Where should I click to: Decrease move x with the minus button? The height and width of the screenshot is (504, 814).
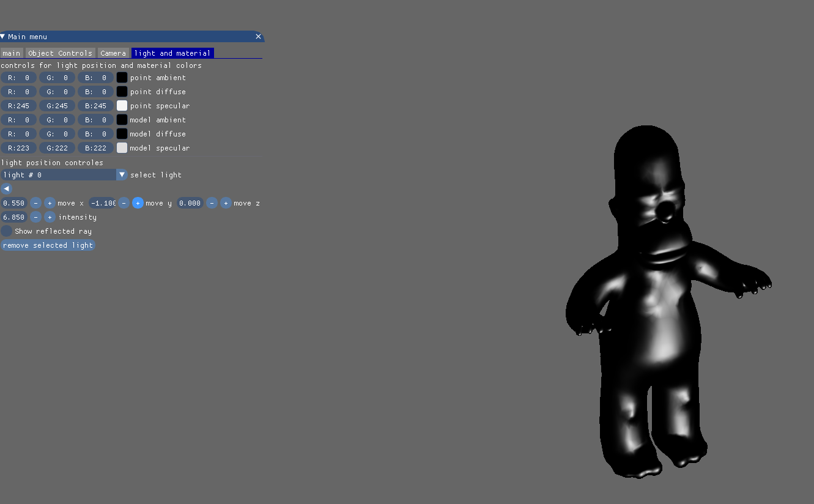pyautogui.click(x=35, y=202)
